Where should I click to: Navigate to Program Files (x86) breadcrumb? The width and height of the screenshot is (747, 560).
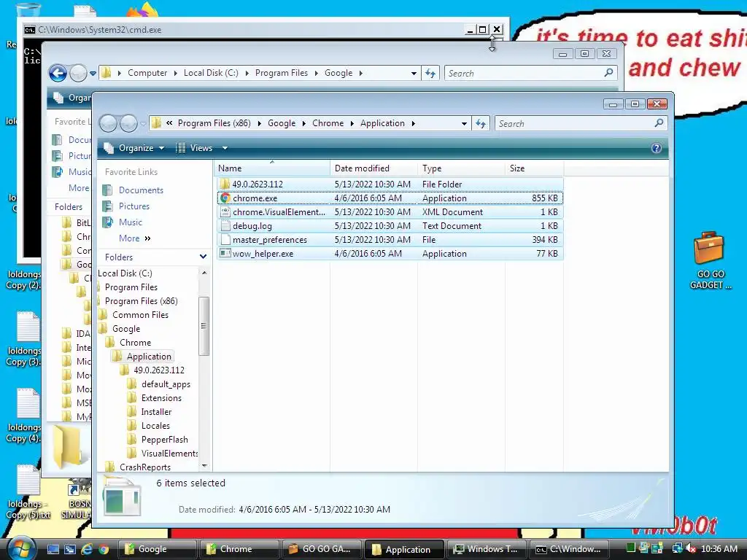coord(214,123)
